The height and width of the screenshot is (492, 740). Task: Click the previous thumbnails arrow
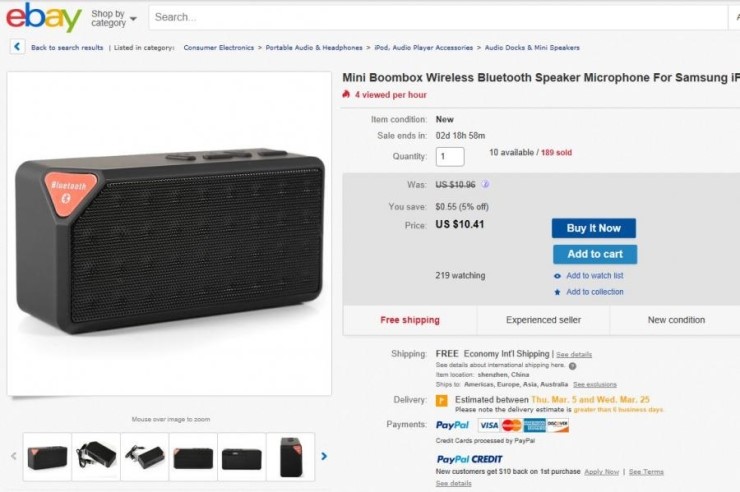click(x=14, y=457)
